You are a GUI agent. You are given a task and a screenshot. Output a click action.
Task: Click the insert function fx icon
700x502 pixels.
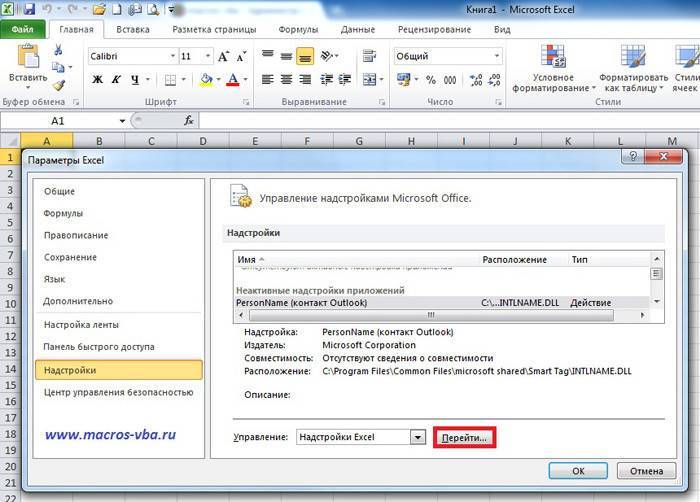(x=188, y=120)
